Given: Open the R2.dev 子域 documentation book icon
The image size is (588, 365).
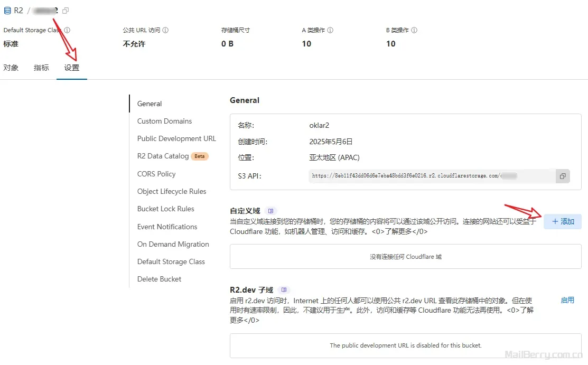Looking at the screenshot, I should 284,289.
